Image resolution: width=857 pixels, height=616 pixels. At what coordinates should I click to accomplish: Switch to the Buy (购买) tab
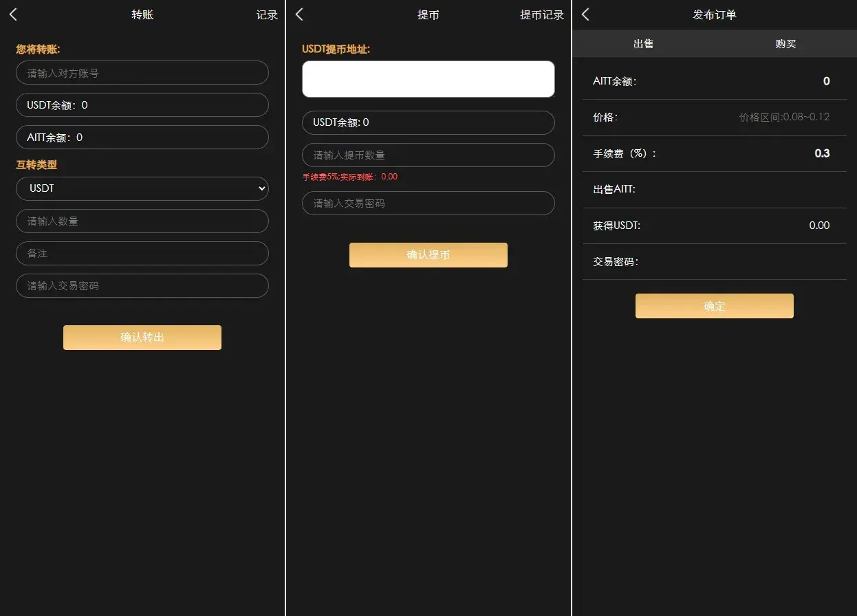pos(785,43)
